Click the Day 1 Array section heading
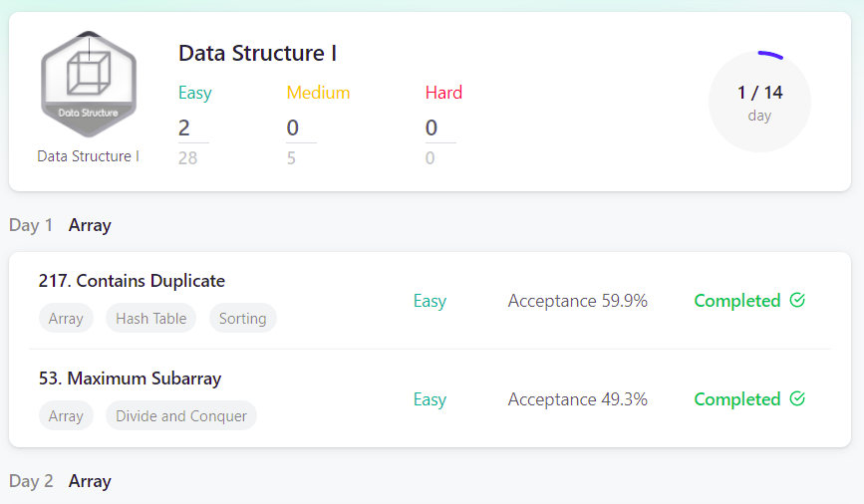Viewport: 864px width, 504px height. [60, 225]
